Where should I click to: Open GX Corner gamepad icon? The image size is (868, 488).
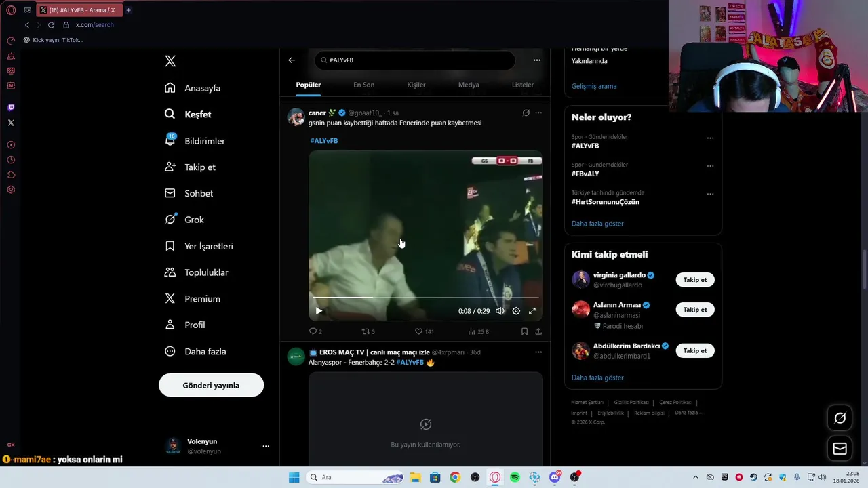click(28, 10)
